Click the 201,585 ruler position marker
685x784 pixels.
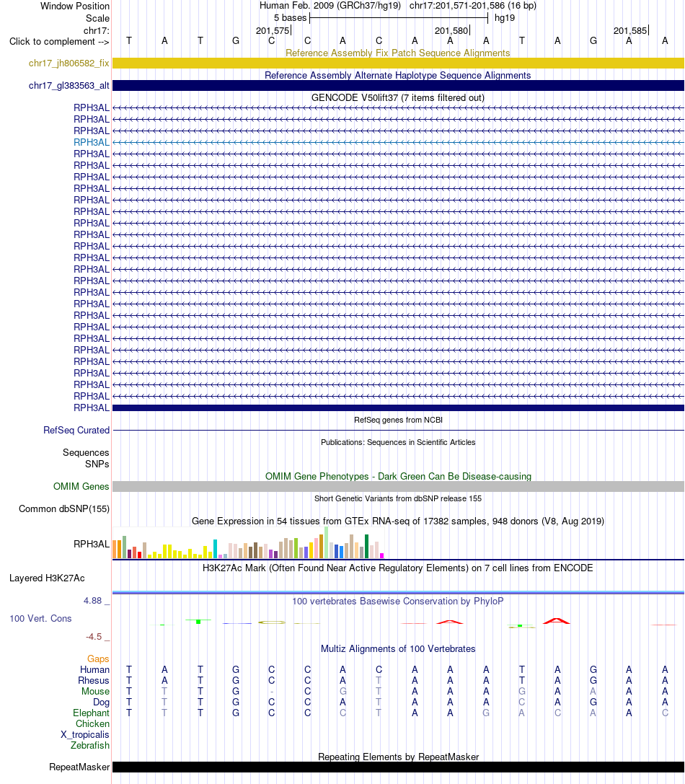coord(630,30)
